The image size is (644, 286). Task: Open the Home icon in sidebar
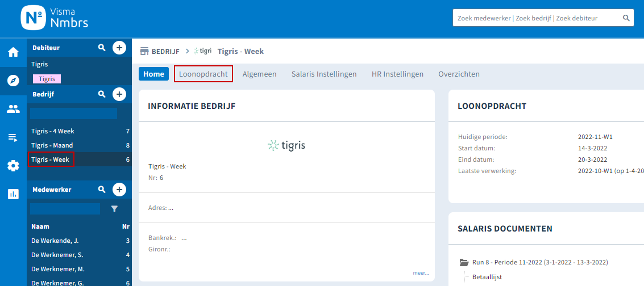[x=13, y=52]
